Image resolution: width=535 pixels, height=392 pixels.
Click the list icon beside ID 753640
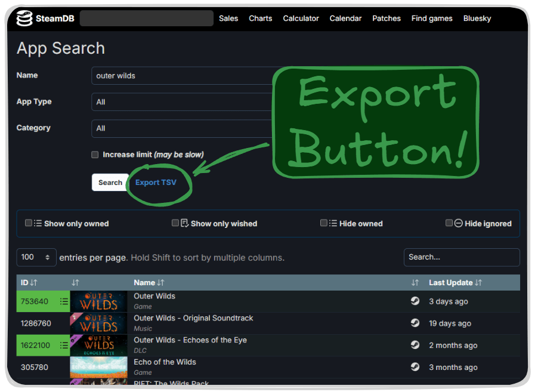coord(64,302)
